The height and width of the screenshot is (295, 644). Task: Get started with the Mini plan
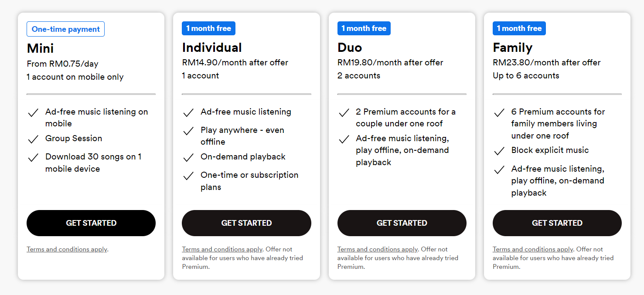(91, 223)
